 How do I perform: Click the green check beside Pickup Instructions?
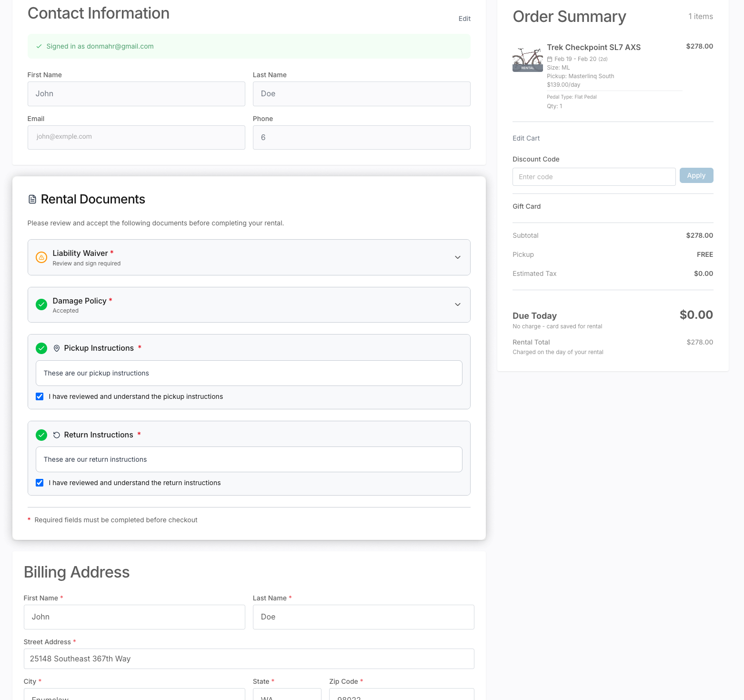[x=41, y=348]
